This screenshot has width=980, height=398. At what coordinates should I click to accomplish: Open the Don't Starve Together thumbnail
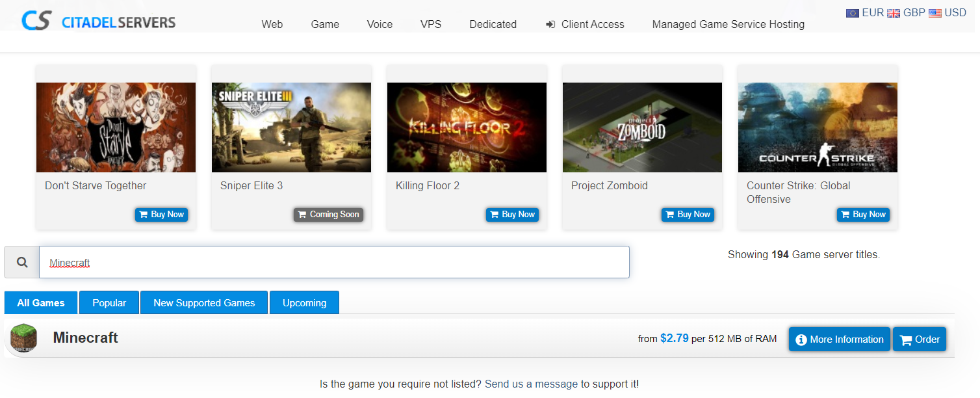116,127
